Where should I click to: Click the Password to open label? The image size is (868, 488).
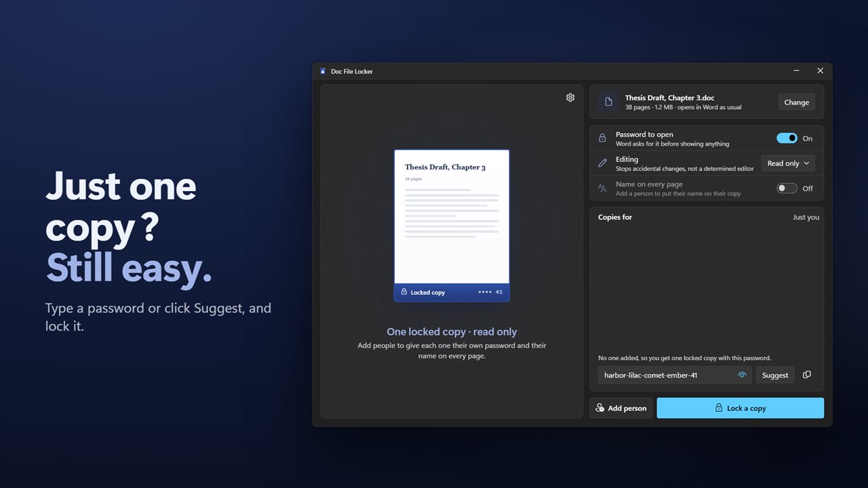click(x=644, y=134)
